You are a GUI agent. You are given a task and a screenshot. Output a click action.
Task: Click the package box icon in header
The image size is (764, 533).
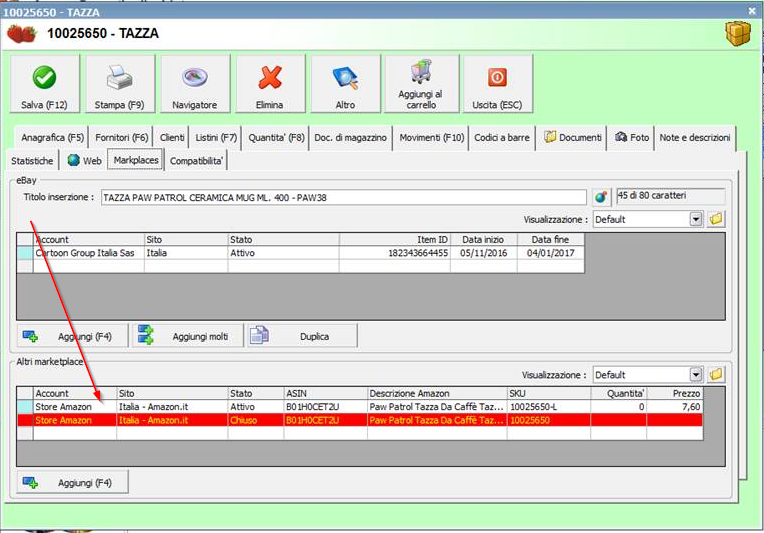(x=738, y=33)
